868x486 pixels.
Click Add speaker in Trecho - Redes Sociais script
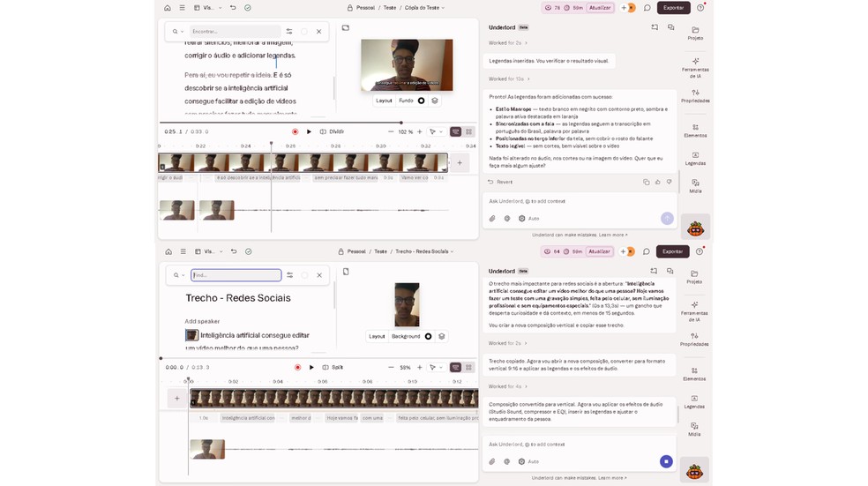(202, 322)
